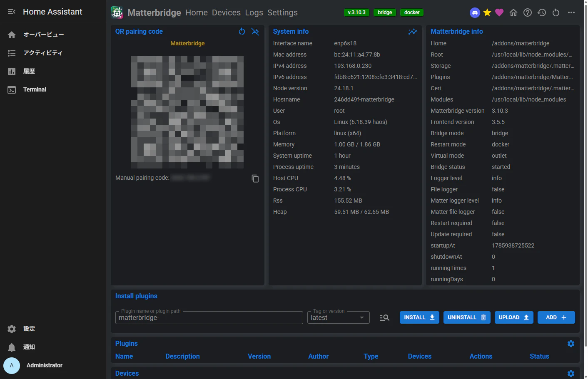
Task: Open Devices panel gear settings
Action: [571, 374]
